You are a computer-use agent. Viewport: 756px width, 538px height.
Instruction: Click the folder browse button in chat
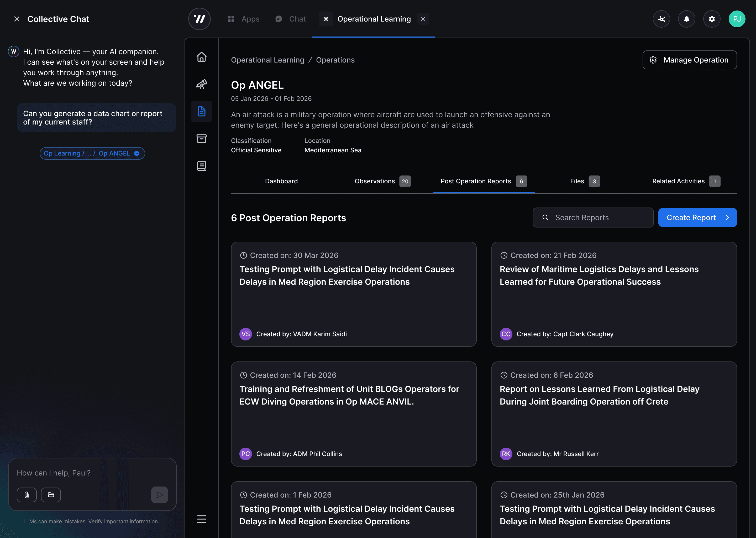(51, 495)
